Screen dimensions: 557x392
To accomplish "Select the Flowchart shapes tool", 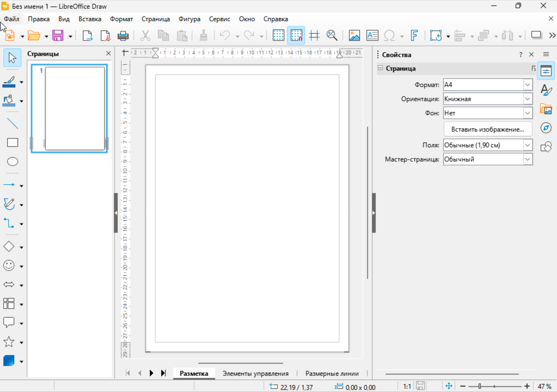I will [x=9, y=304].
